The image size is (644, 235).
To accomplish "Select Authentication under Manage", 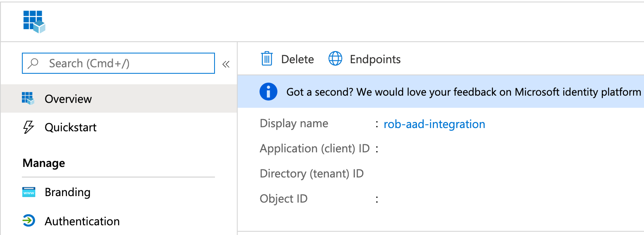I will point(119,221).
